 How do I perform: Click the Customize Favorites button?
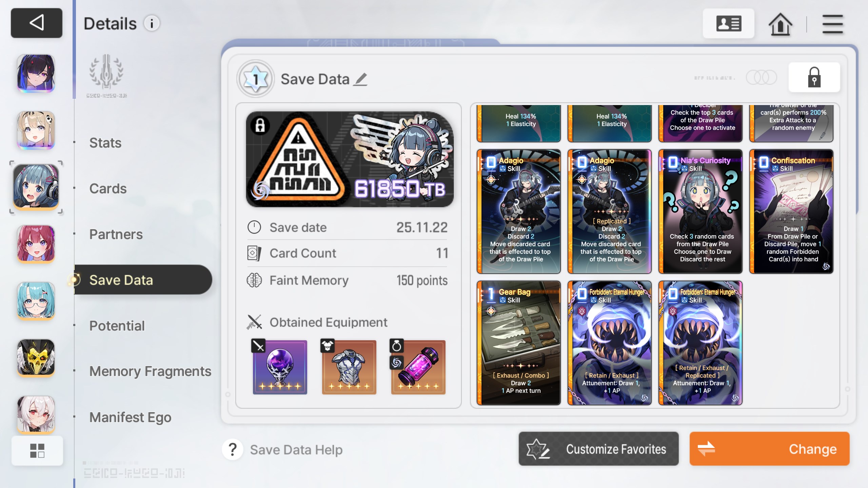(598, 449)
